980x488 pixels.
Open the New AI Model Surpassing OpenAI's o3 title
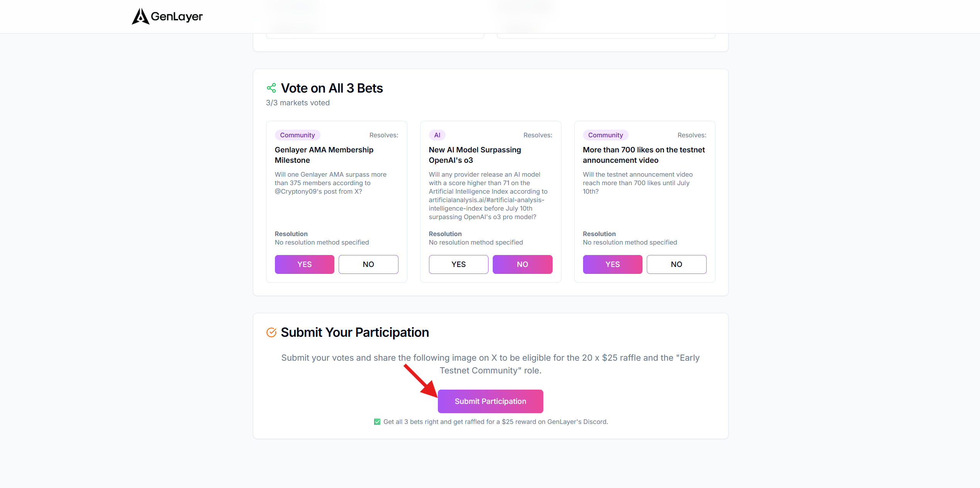pos(475,155)
